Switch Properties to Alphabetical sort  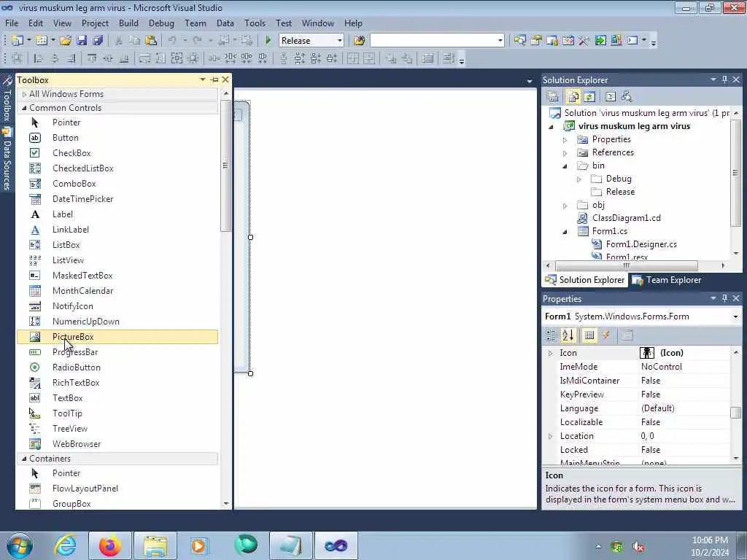pos(568,335)
